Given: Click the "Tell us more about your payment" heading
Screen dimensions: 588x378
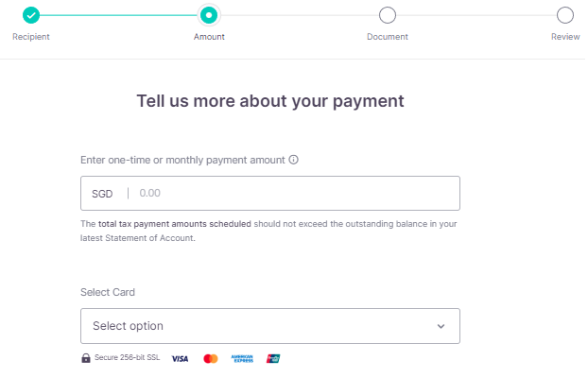Looking at the screenshot, I should (270, 100).
